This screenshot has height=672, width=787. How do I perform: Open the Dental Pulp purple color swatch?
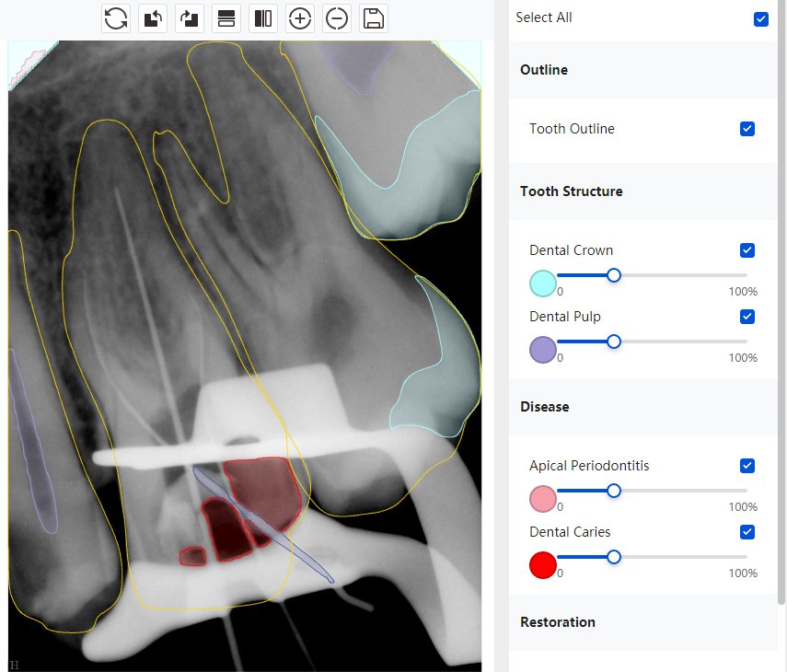(x=542, y=350)
